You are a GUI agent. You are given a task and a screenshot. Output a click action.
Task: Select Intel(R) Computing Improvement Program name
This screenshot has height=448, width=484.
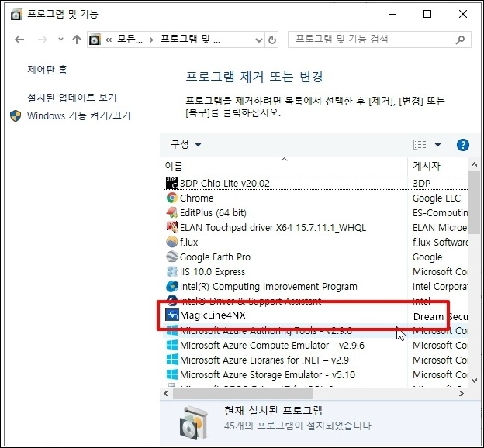click(268, 287)
